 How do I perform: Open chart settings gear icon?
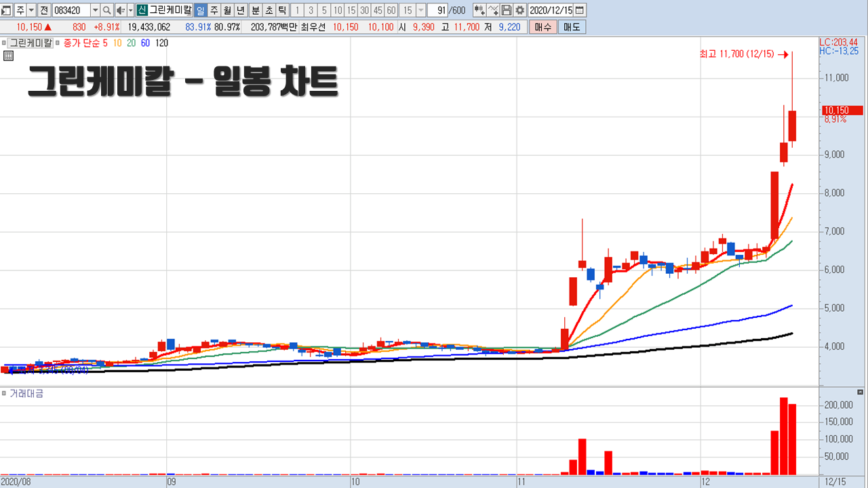tap(519, 10)
